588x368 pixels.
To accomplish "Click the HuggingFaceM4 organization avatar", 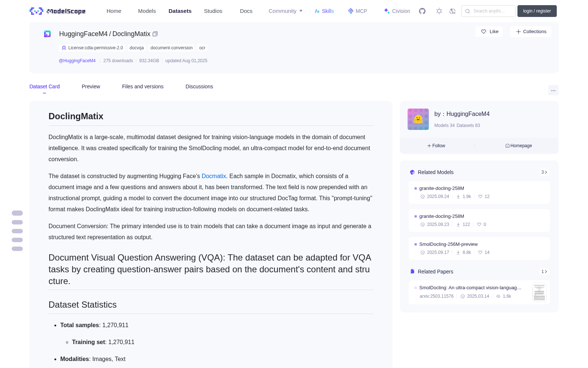I will click(418, 119).
